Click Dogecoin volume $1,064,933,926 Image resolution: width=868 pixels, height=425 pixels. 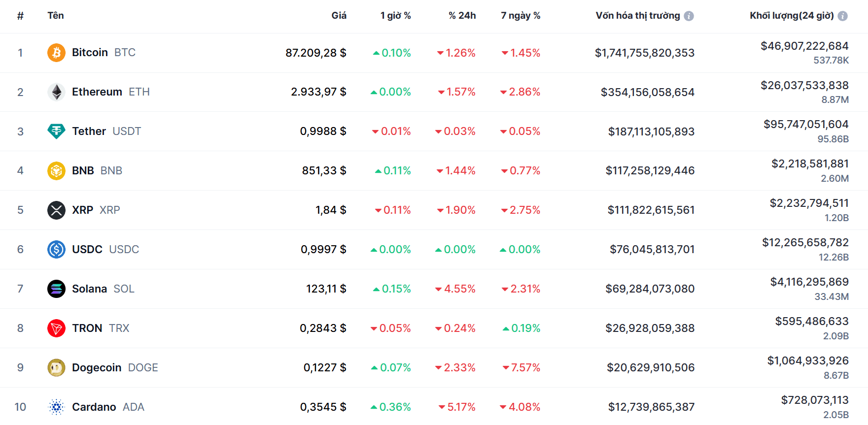(808, 360)
